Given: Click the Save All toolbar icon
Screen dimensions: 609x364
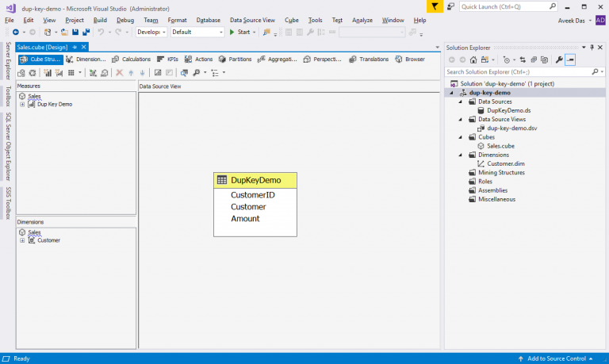Looking at the screenshot, I should [84, 33].
